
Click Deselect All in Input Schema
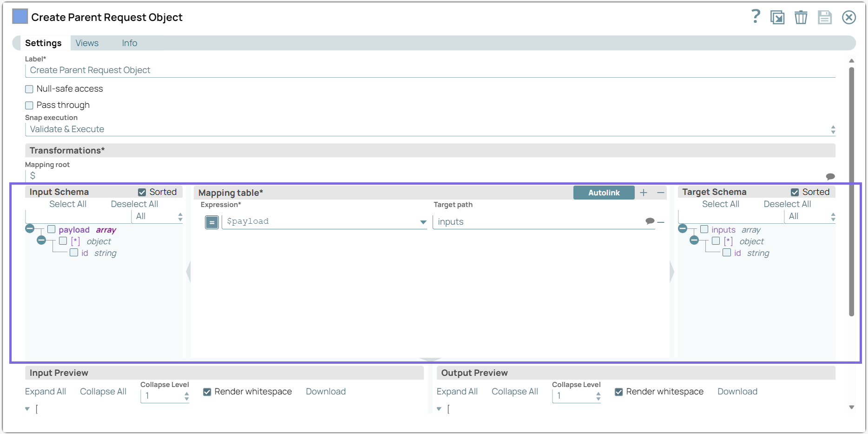coord(134,204)
